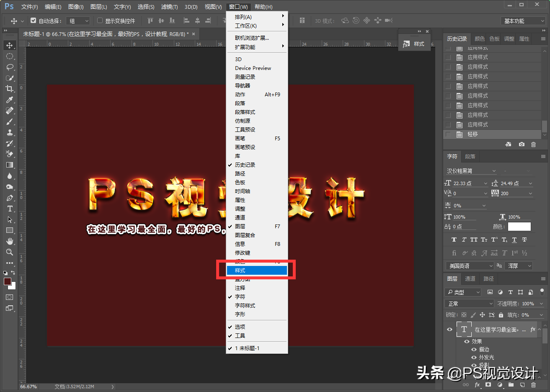The width and height of the screenshot is (550, 392).
Task: Select the Move tool in the toolbox
Action: tap(10, 45)
